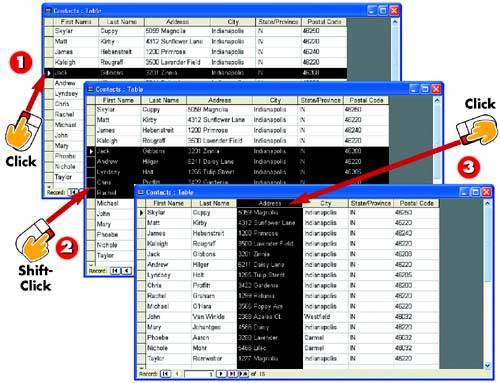This screenshot has width=500, height=383.
Task: Click 'Mohr' last name cell
Action: 214,348
